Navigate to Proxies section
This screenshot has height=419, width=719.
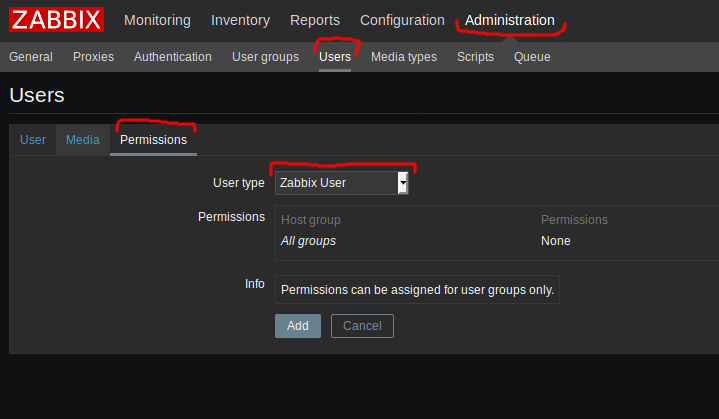[x=93, y=57]
